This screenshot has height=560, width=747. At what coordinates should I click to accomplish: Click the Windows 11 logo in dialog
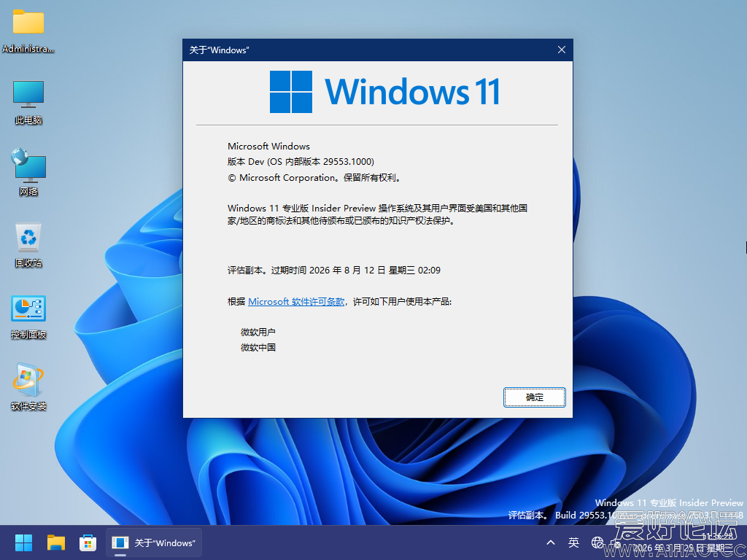(384, 92)
